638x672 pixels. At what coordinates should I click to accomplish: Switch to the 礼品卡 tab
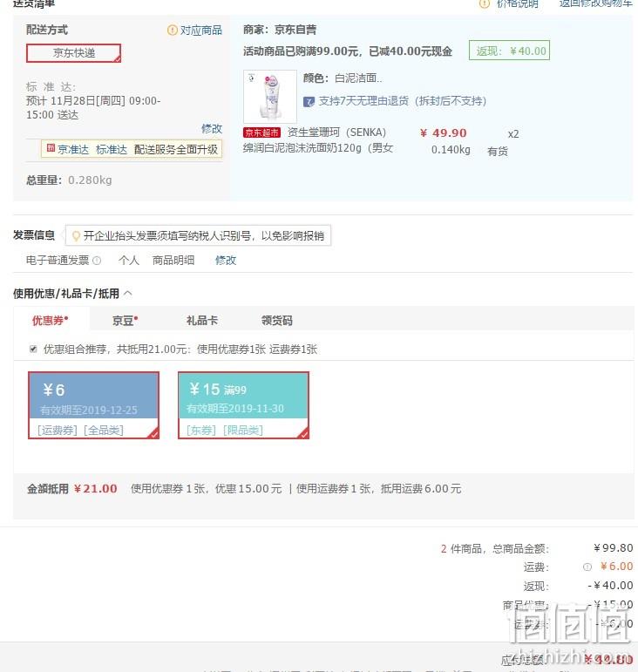[202, 320]
